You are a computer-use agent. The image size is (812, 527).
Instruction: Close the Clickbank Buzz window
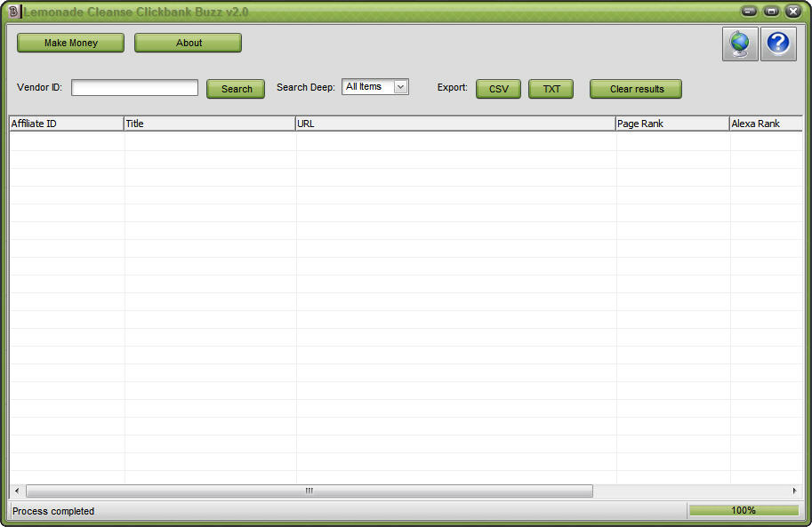(x=793, y=11)
